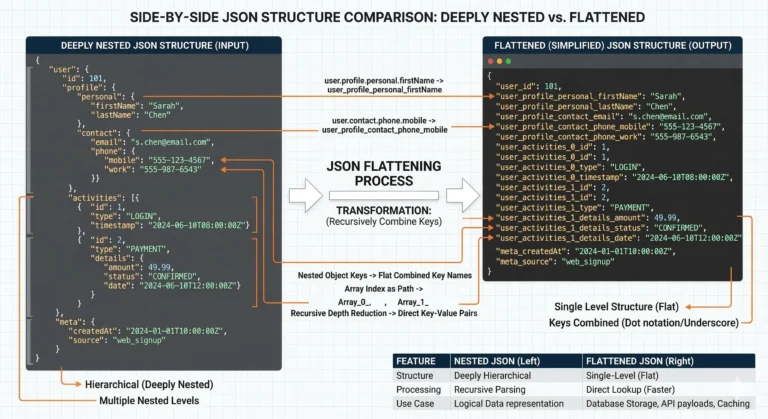Image resolution: width=768 pixels, height=419 pixels.
Task: Select the 'DEEPLY NESTED JSON STRUCTURE (INPUT)' panel header
Action: [x=154, y=46]
